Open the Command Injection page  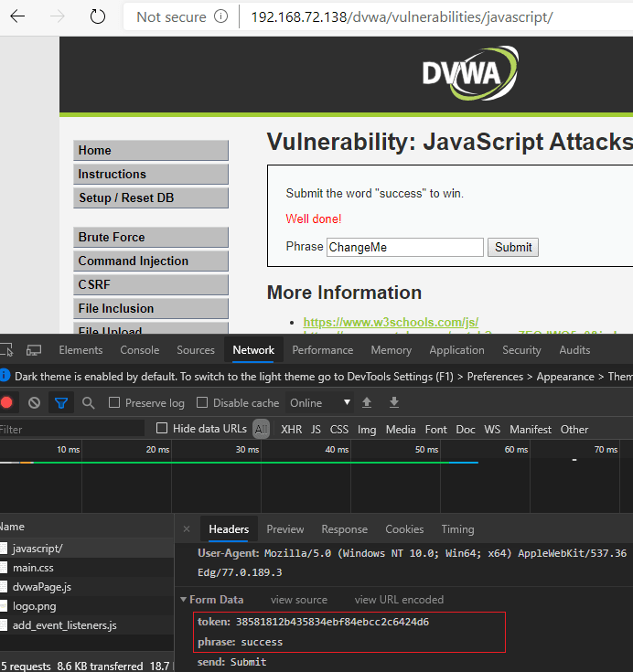tap(151, 261)
